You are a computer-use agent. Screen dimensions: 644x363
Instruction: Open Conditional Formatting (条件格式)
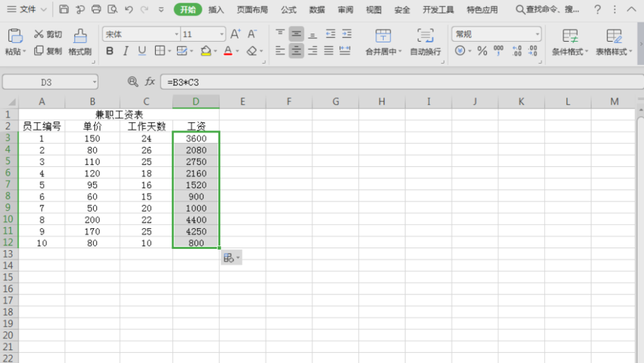570,42
